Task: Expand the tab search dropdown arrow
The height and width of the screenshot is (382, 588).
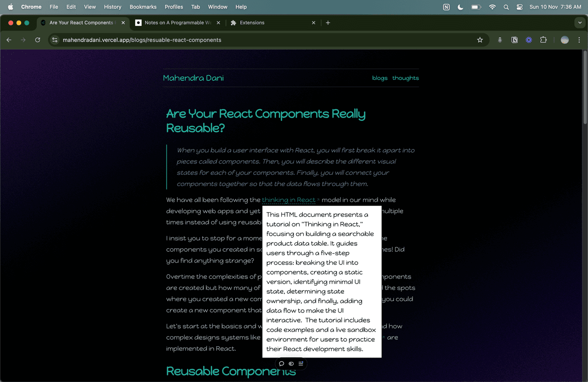Action: coord(580,23)
